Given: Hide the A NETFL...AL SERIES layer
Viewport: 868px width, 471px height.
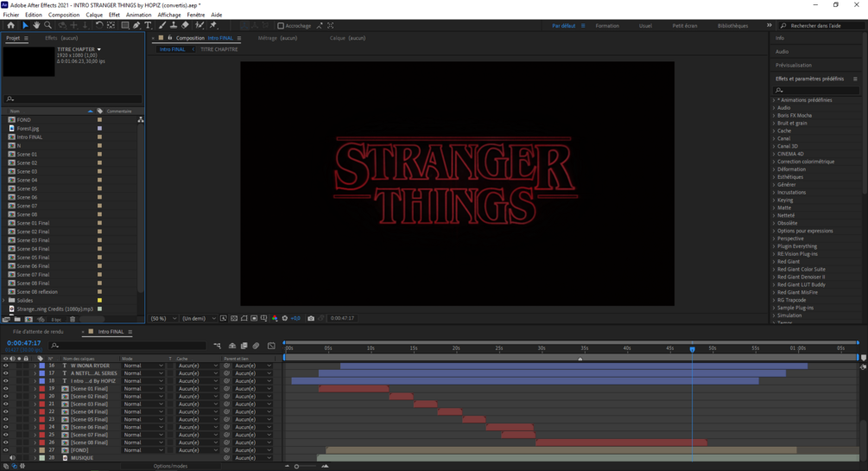Looking at the screenshot, I should (6, 373).
